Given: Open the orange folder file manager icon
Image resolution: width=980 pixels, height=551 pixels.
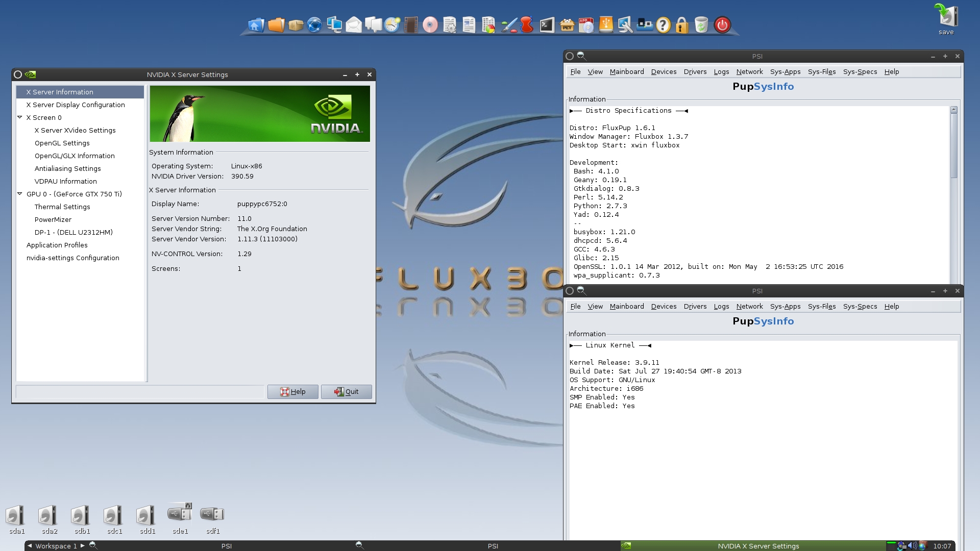Looking at the screenshot, I should (x=276, y=24).
